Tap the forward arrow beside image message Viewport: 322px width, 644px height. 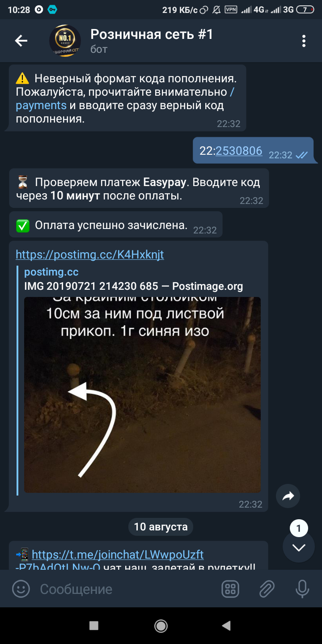click(x=288, y=496)
